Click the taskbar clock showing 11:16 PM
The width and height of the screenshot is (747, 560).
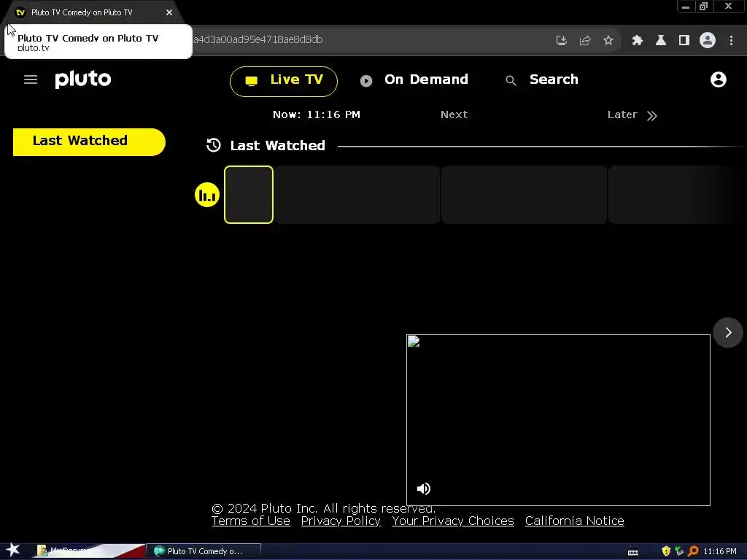point(720,551)
